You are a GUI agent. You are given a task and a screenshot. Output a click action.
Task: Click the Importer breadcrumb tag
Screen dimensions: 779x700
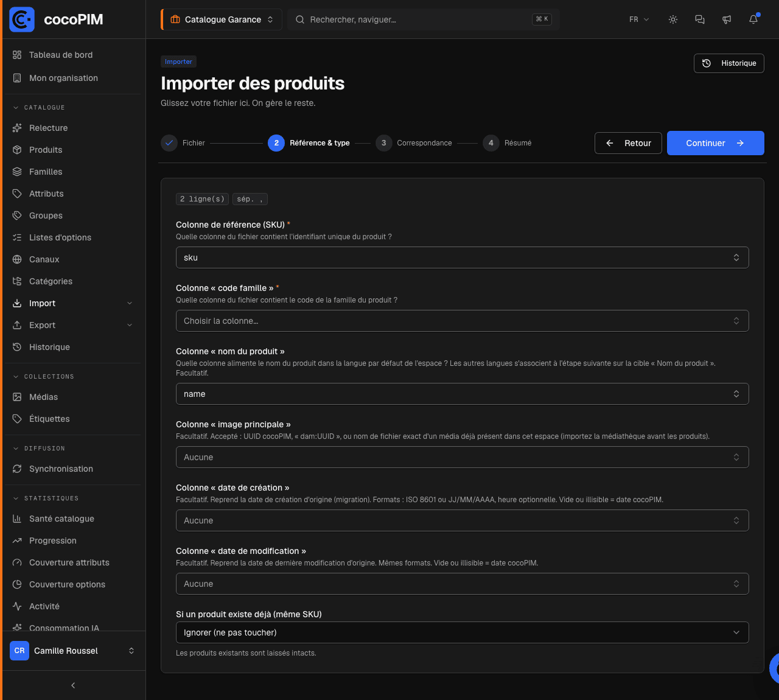(178, 61)
